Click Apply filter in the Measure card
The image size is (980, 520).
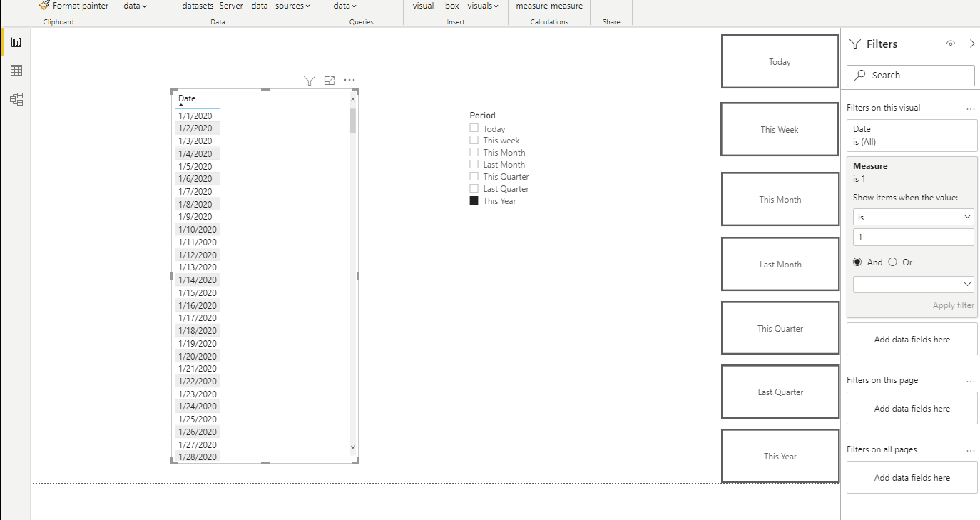click(x=953, y=305)
